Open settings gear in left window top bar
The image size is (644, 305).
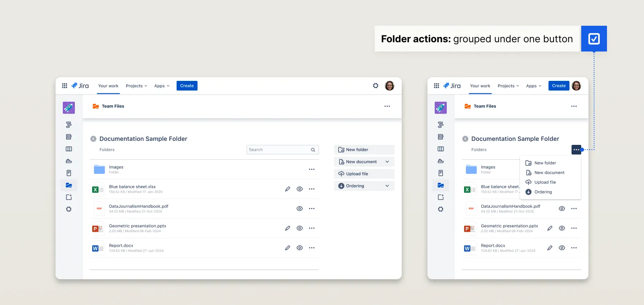[376, 86]
